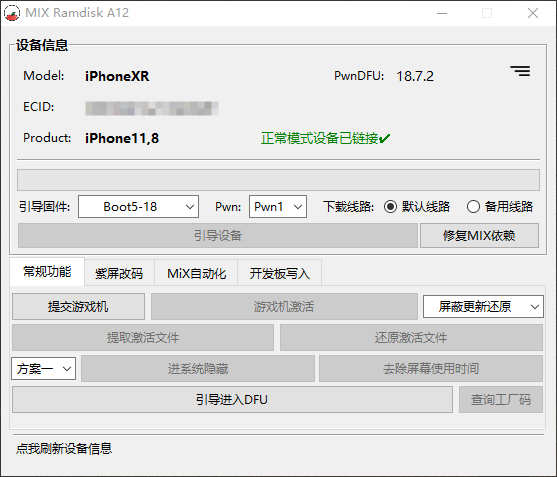This screenshot has width=557, height=477.
Task: Click the MIX Ramdisk app icon
Action: click(12, 13)
